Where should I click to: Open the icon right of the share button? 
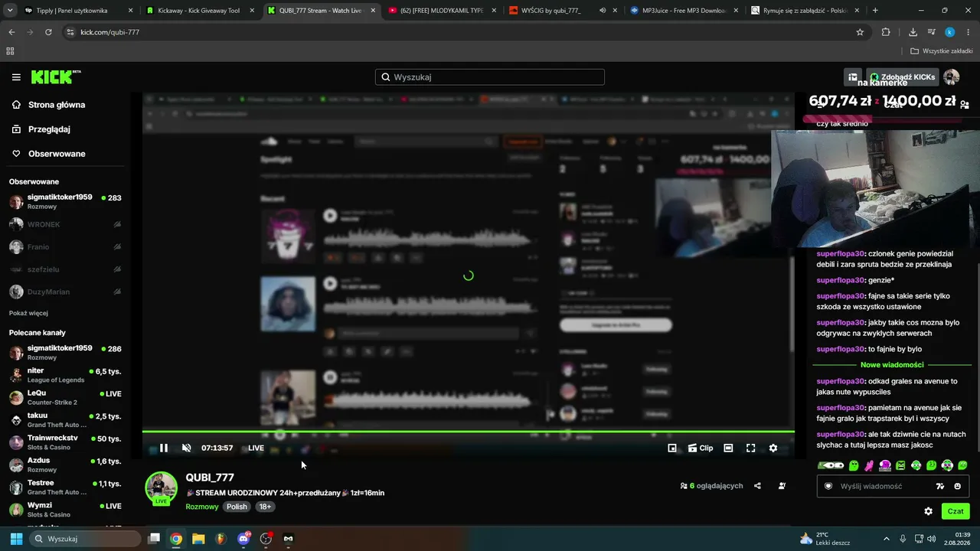[782, 486]
